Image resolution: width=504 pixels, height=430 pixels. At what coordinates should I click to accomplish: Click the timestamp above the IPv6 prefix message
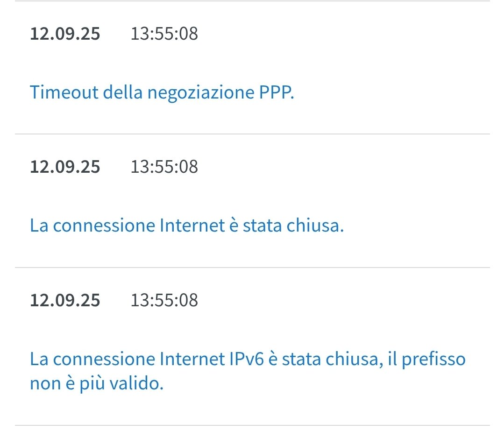click(x=164, y=300)
